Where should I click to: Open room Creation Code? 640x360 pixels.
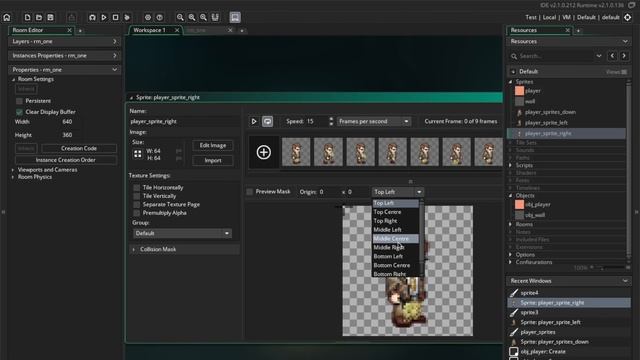(x=79, y=149)
